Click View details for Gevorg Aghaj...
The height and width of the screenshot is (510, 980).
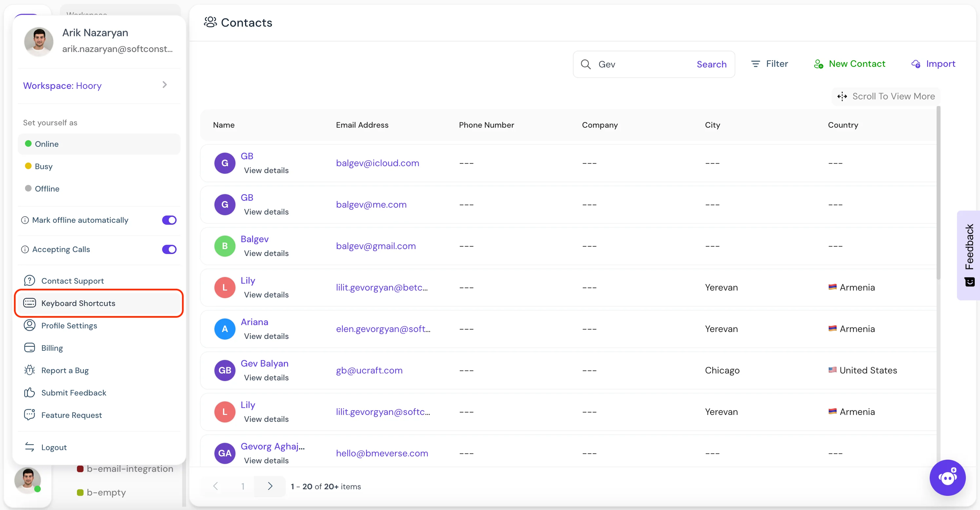[266, 460]
